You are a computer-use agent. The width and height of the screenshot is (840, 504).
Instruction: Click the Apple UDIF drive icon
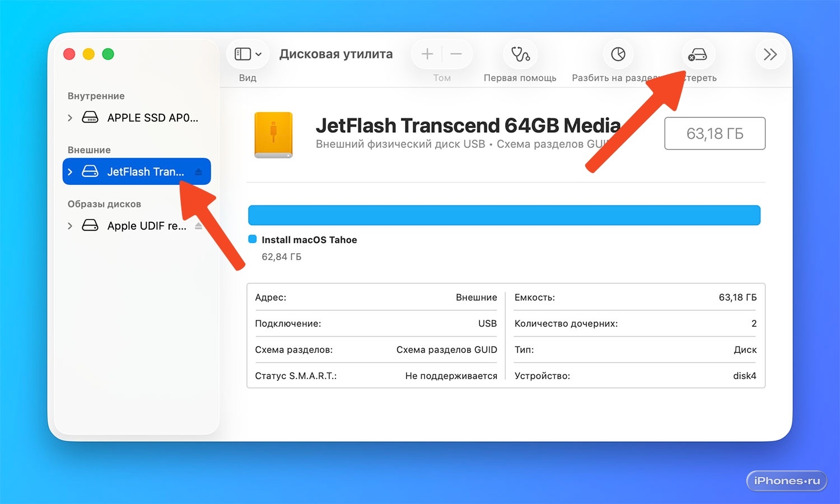pyautogui.click(x=90, y=226)
